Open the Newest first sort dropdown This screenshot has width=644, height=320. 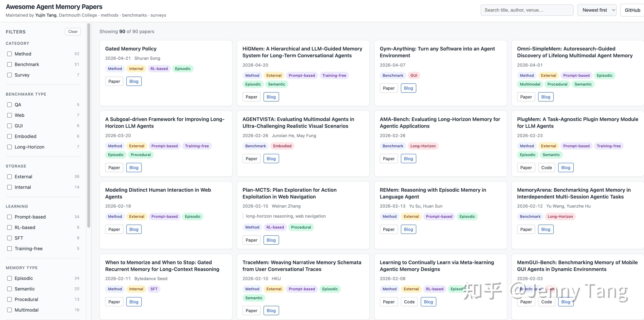[x=597, y=10]
